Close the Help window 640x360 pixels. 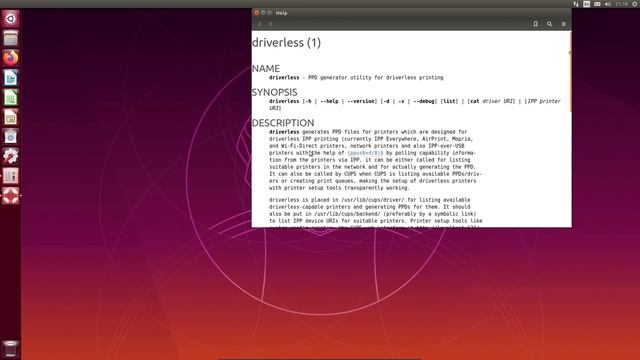[x=257, y=13]
